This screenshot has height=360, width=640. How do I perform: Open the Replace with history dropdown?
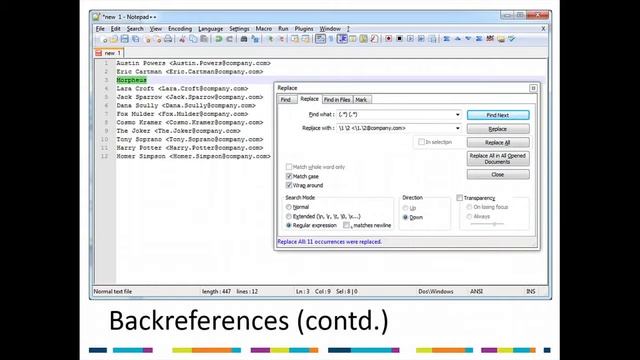click(458, 128)
